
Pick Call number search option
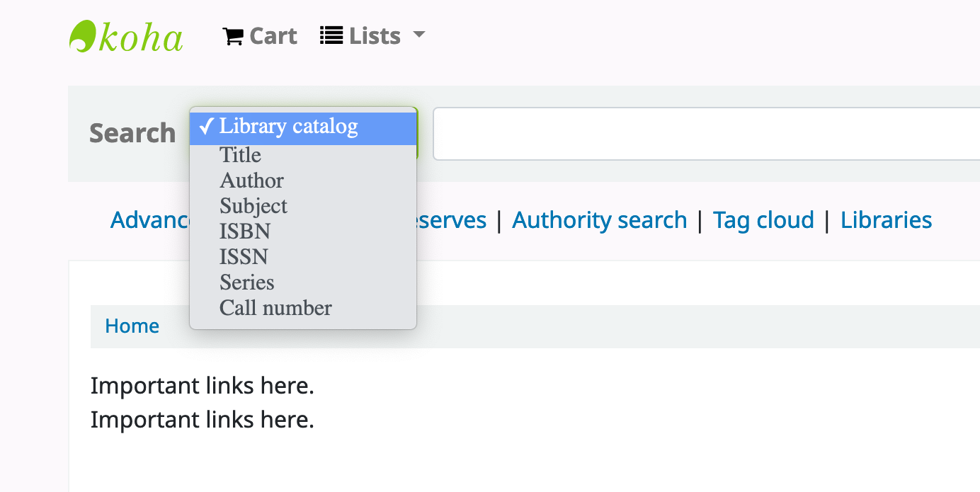[x=275, y=308]
